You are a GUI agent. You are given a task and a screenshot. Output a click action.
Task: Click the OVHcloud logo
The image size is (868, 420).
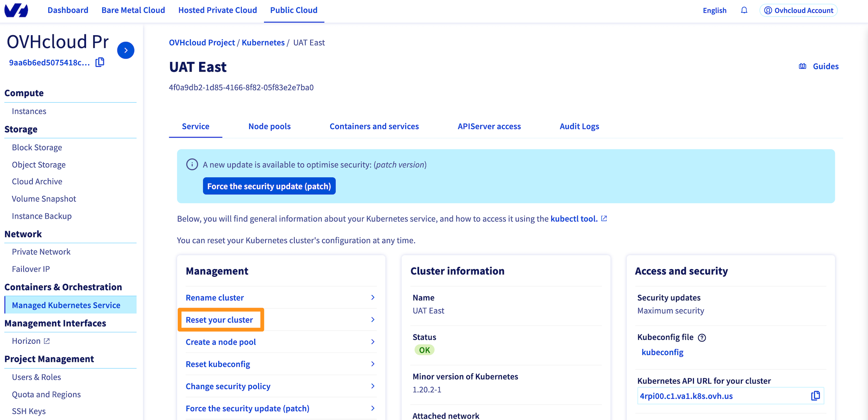(16, 10)
